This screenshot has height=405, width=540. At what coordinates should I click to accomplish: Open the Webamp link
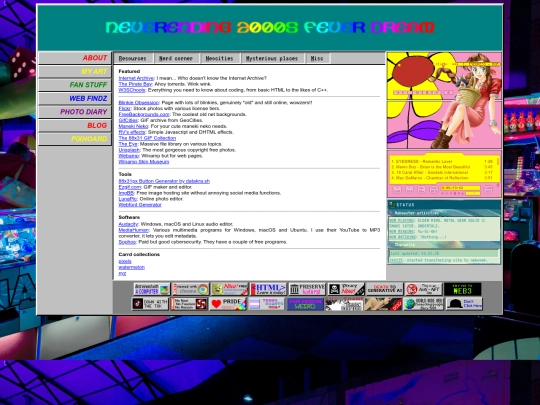129,156
